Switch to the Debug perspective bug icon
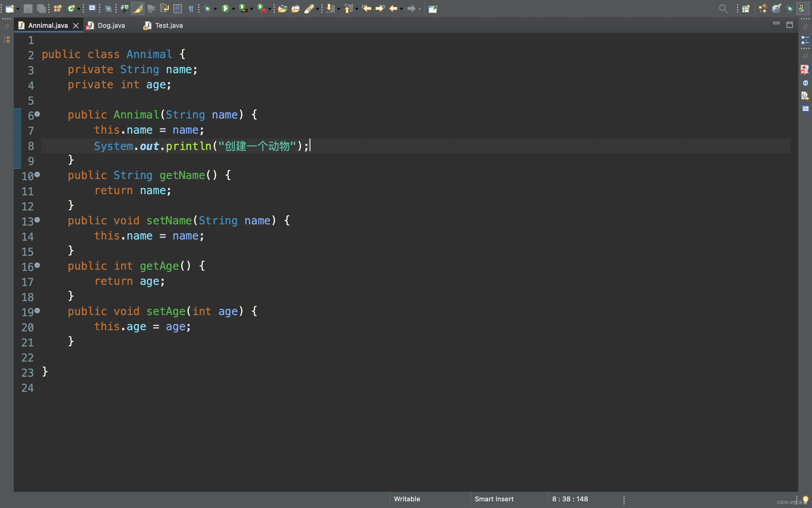Viewport: 812px width, 508px height. pyautogui.click(x=790, y=9)
